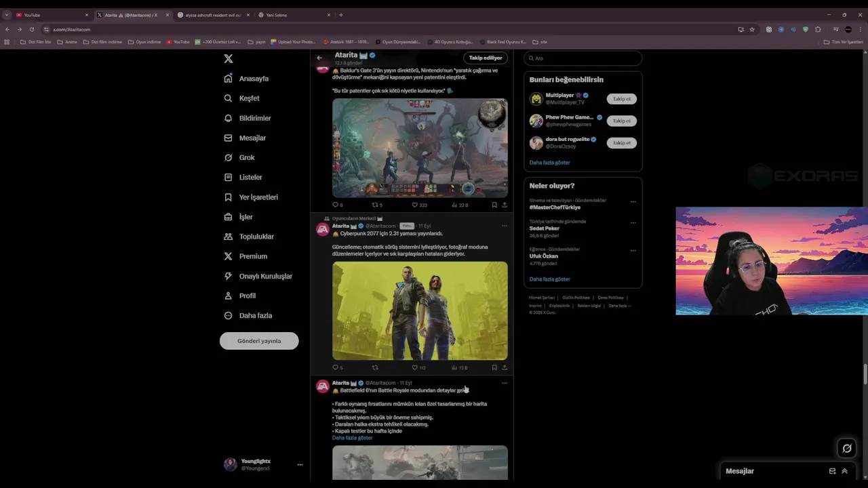Bookmark the Baldur's Gate 3 post
868x488 pixels.
[494, 205]
